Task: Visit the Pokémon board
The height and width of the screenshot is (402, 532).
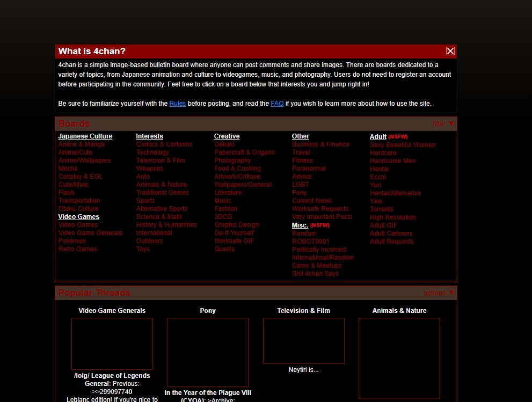Action: (72, 240)
